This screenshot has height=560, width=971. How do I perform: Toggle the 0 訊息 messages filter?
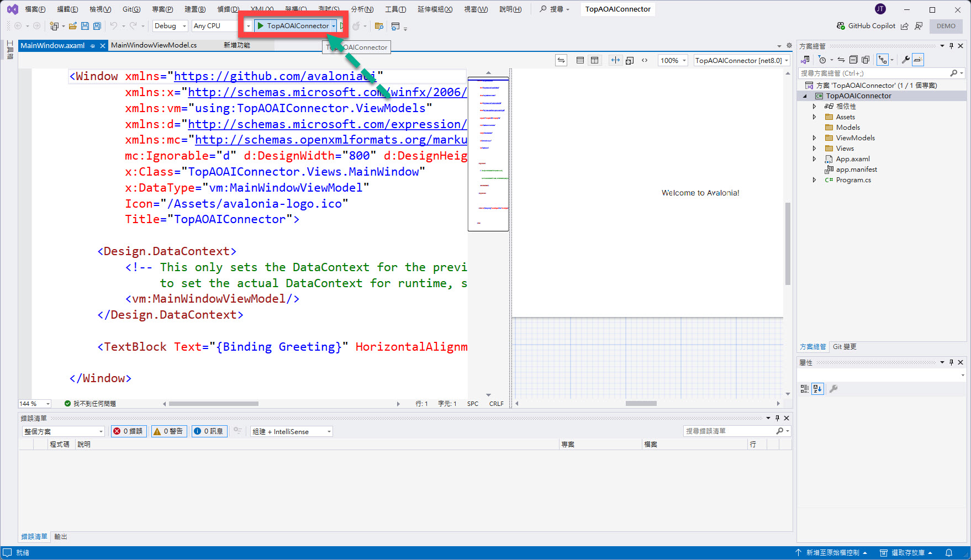point(209,431)
